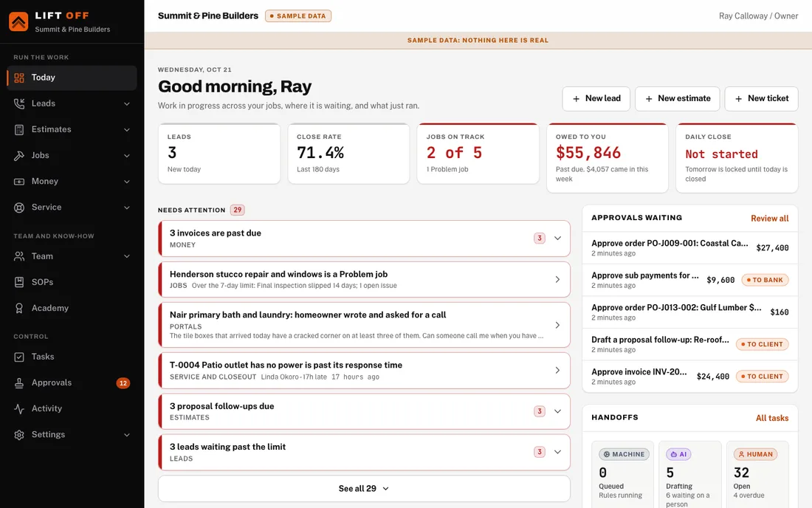Open the Service lifebuoy icon

19,207
